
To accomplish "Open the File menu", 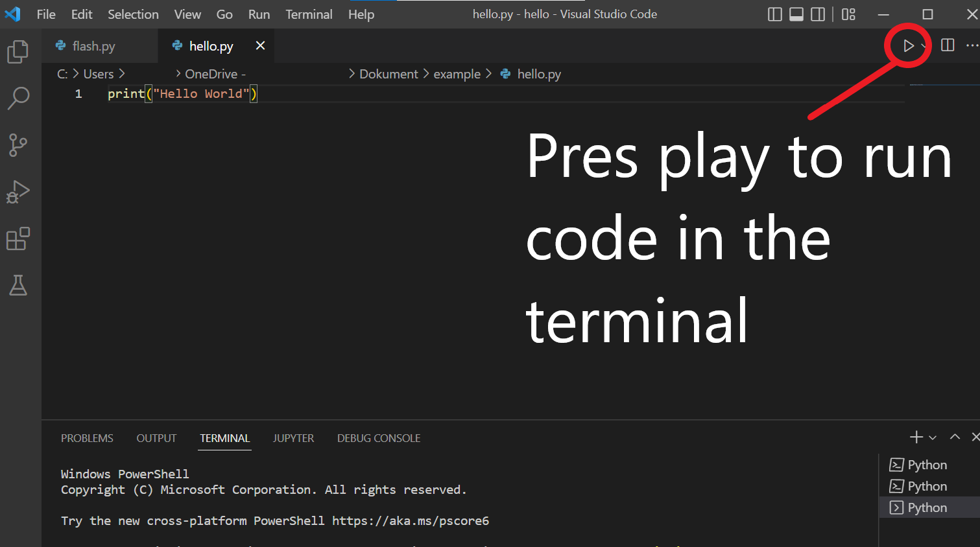I will click(x=46, y=14).
